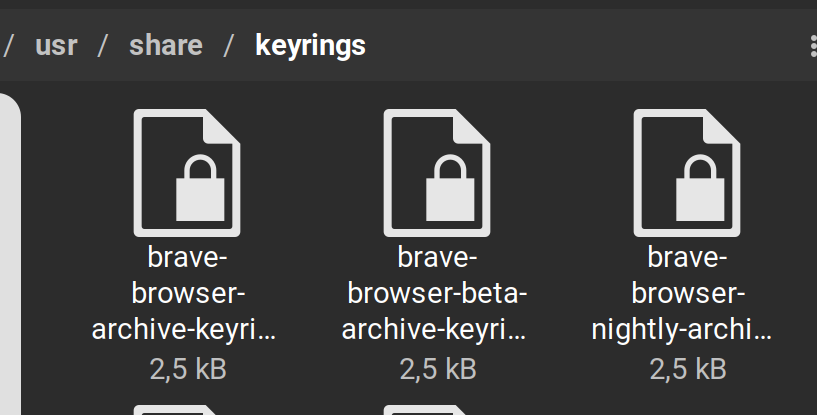This screenshot has width=817, height=415.
Task: Click the padlock on brave-browser-beta file icon
Action: coord(450,188)
